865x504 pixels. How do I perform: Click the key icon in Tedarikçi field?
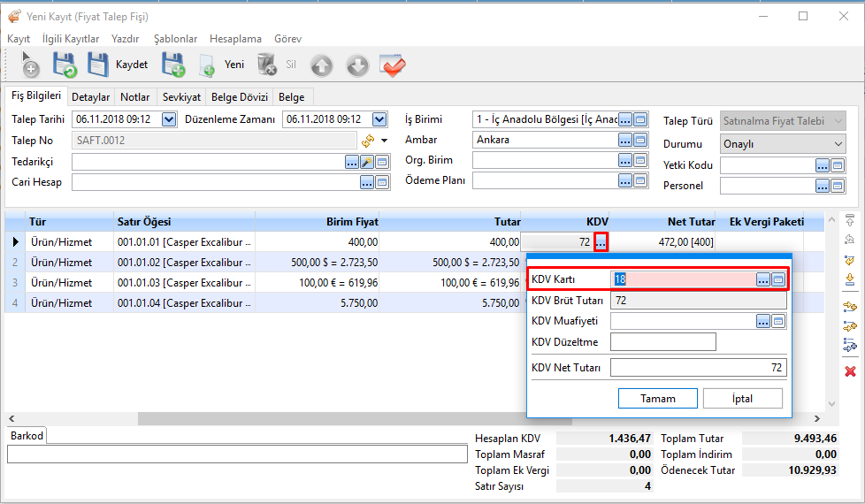[367, 162]
